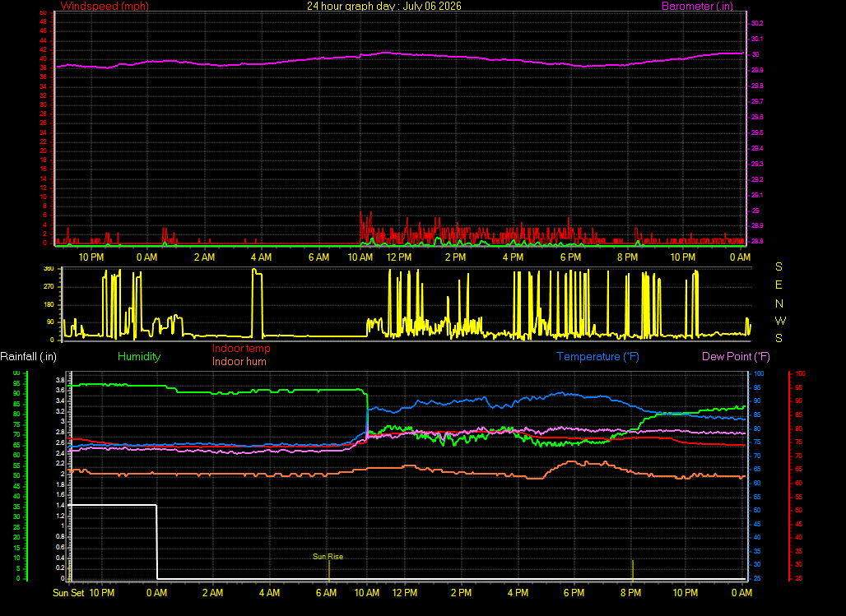Click "2 AM" on the windspeed graph axis
846x616 pixels.
(x=204, y=257)
